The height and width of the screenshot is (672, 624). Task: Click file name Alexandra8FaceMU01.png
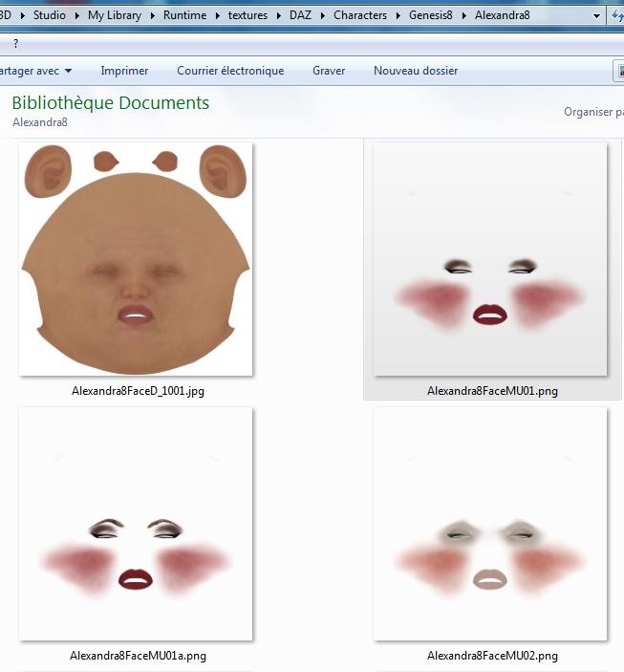(492, 391)
